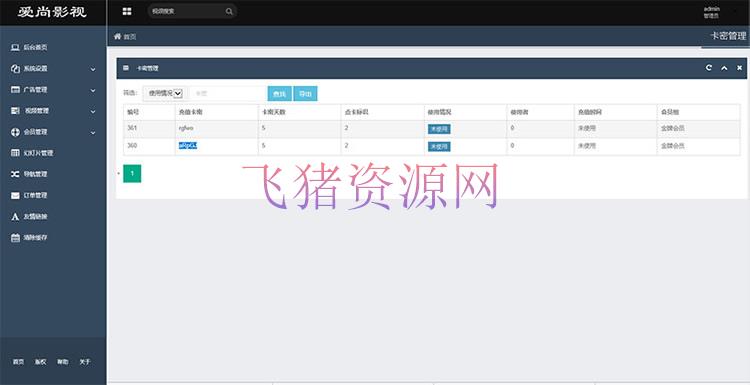This screenshot has height=385, width=750.
Task: Click the 导出 export button
Action: tap(305, 94)
